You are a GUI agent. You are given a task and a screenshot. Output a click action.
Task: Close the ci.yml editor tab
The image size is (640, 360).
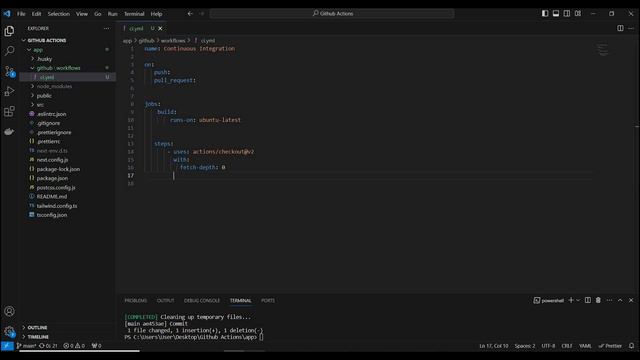[160, 29]
